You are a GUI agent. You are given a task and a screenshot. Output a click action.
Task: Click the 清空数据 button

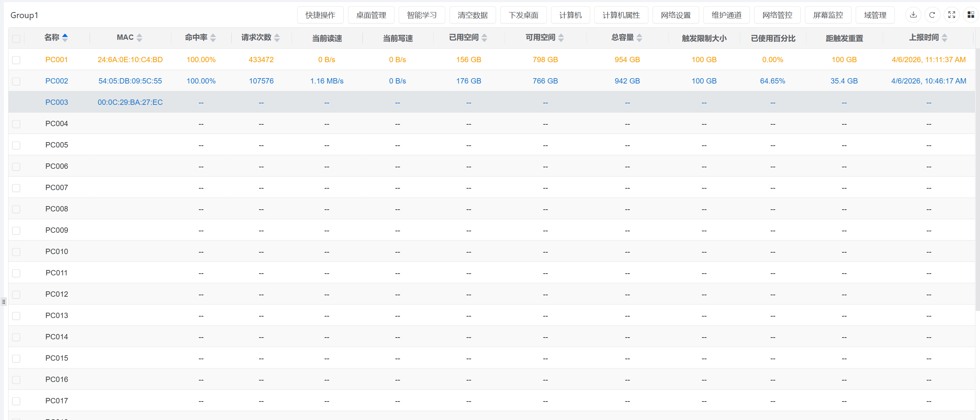473,15
